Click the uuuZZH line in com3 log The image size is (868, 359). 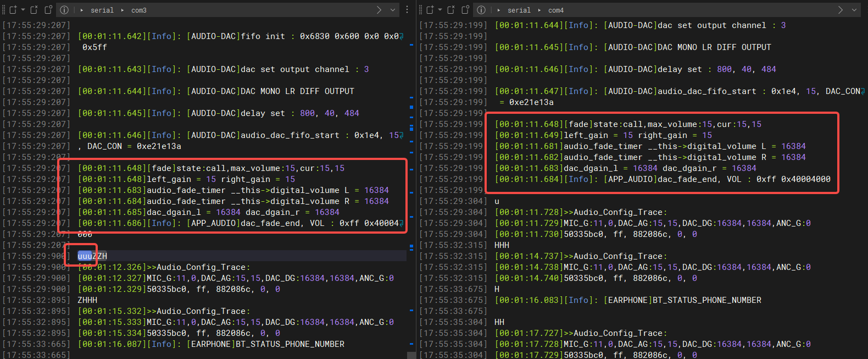92,256
